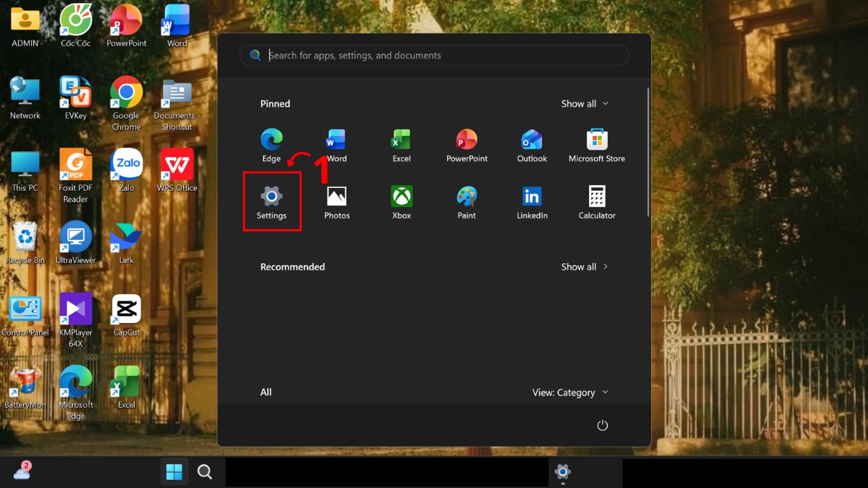Viewport: 868px width, 488px height.
Task: Launch Paint from Pinned section
Action: pyautogui.click(x=467, y=201)
